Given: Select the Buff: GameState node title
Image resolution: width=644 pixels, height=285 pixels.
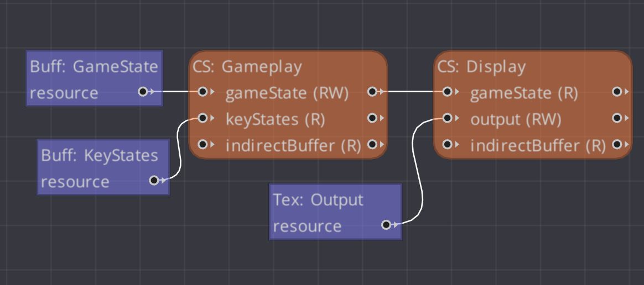Looking at the screenshot, I should (94, 67).
